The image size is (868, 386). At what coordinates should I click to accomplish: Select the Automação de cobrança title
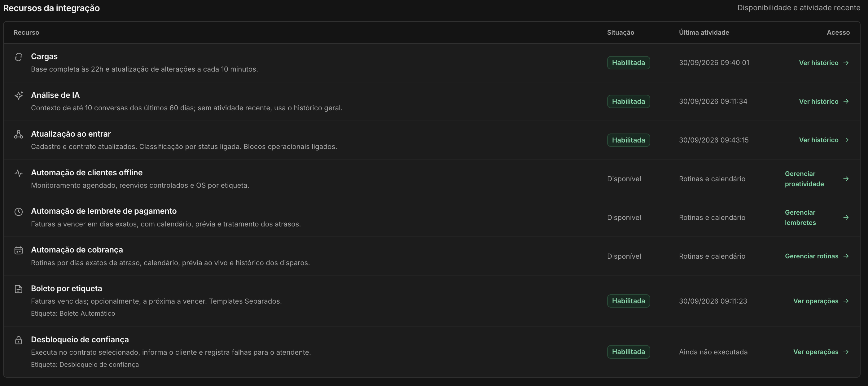click(77, 250)
